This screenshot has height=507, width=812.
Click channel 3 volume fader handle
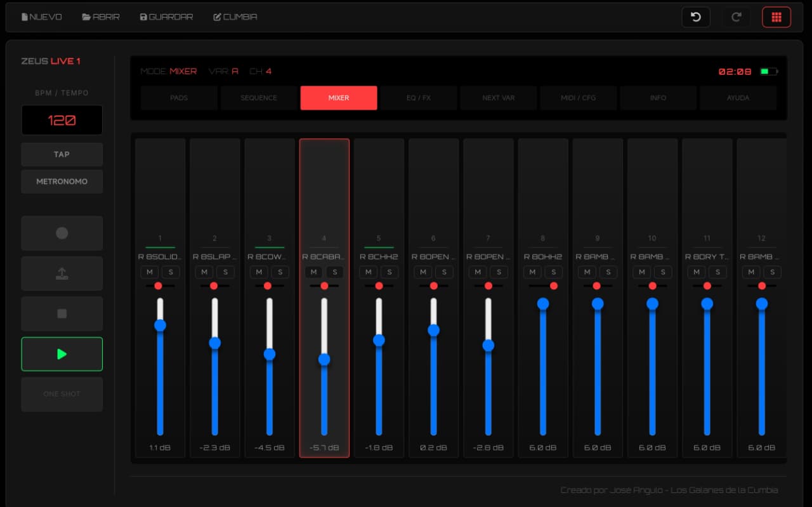(x=270, y=354)
